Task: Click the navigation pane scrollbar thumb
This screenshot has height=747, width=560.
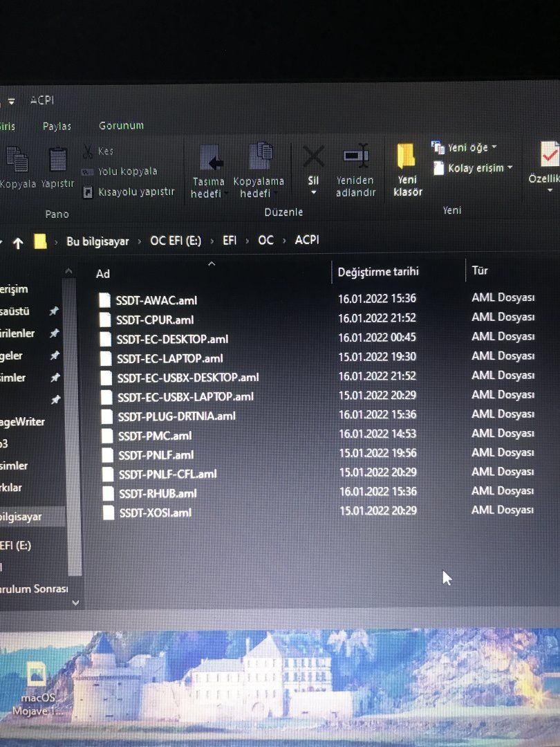Action: (72, 425)
